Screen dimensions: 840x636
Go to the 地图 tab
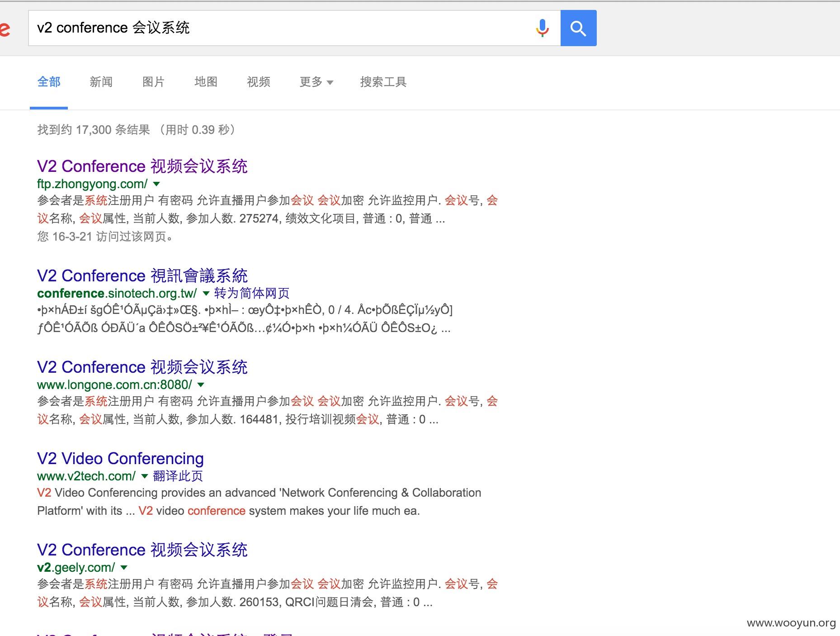pos(206,82)
